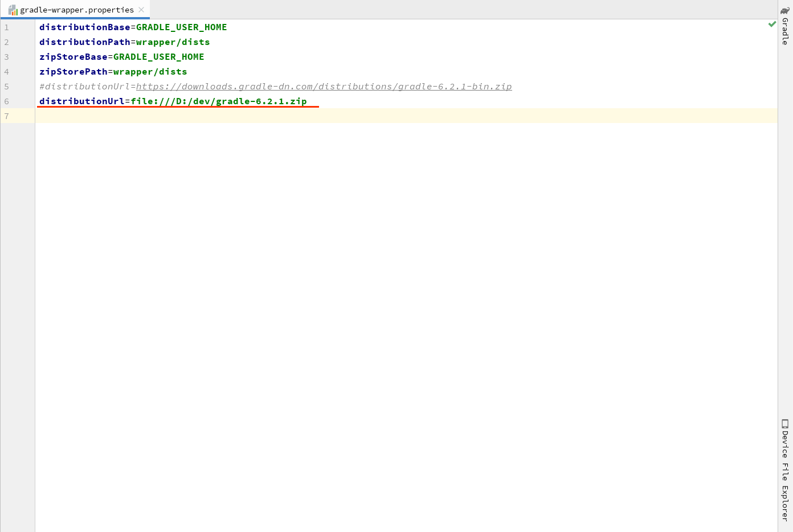Select the gradle-wrapper.properties editor tab

76,10
